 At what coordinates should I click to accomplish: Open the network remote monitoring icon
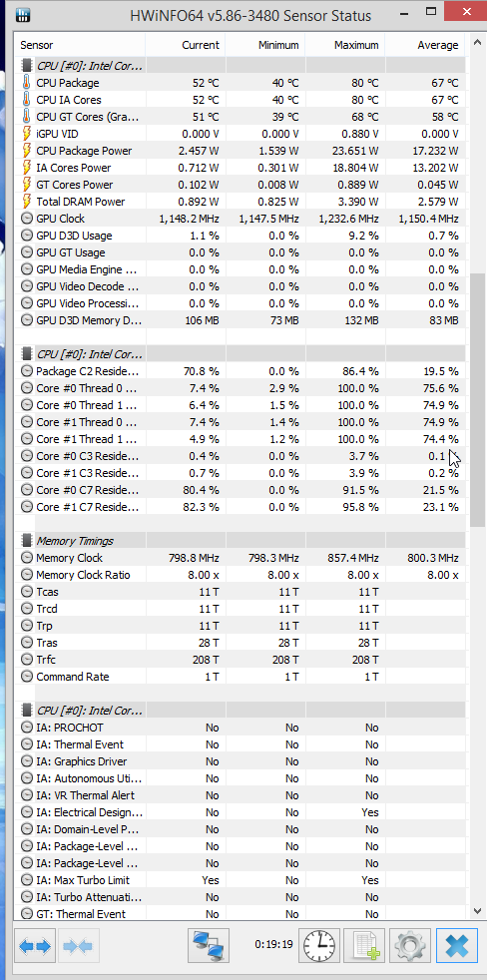[209, 946]
